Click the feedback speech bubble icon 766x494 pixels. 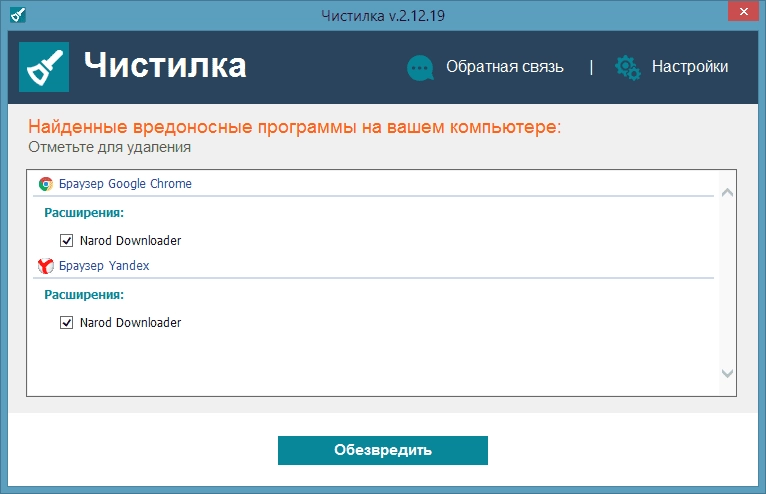pos(420,67)
